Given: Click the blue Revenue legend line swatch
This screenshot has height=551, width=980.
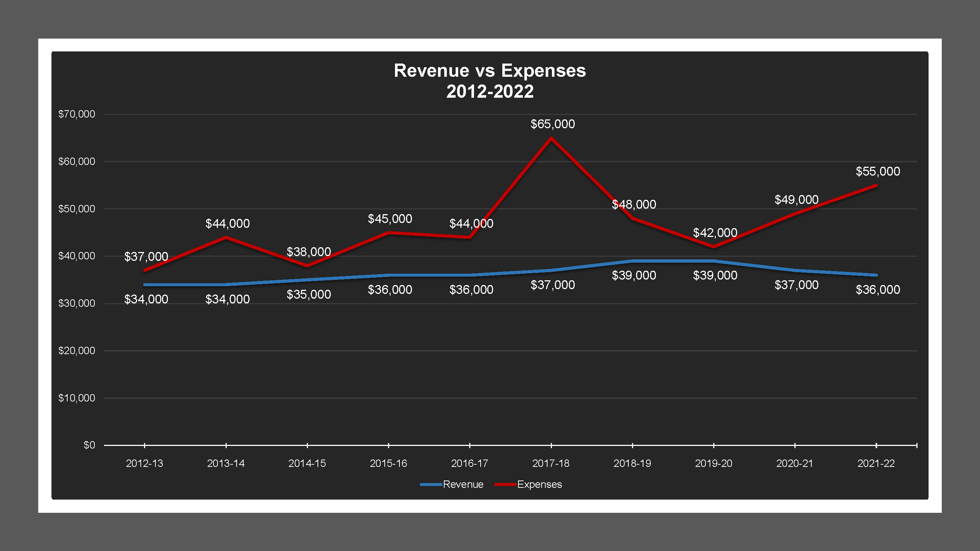Looking at the screenshot, I should click(x=431, y=485).
